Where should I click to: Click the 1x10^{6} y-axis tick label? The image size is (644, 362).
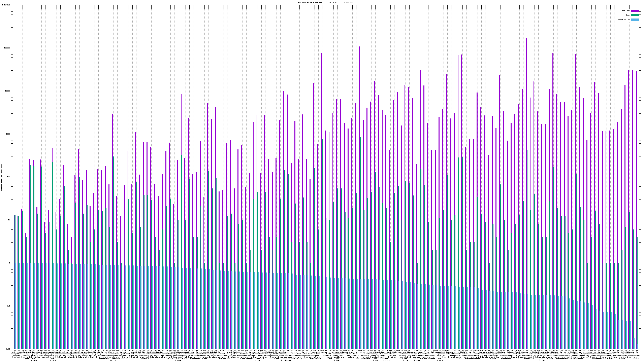pyautogui.click(x=6, y=5)
